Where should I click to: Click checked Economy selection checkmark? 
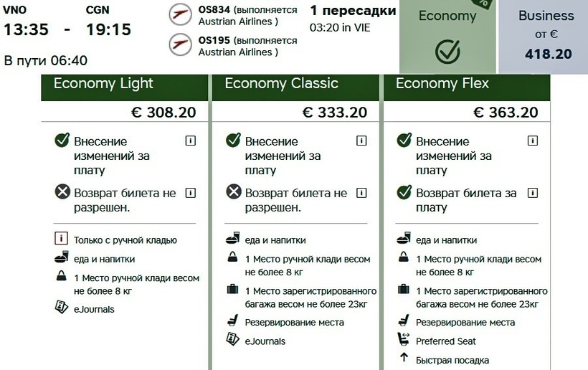pyautogui.click(x=447, y=52)
